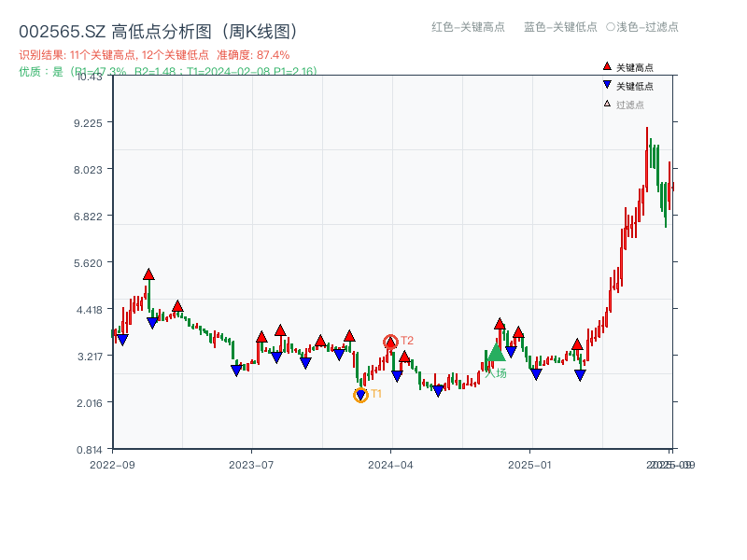Click the red T2 circle marker
Screen dimensions: 747x560
[390, 342]
